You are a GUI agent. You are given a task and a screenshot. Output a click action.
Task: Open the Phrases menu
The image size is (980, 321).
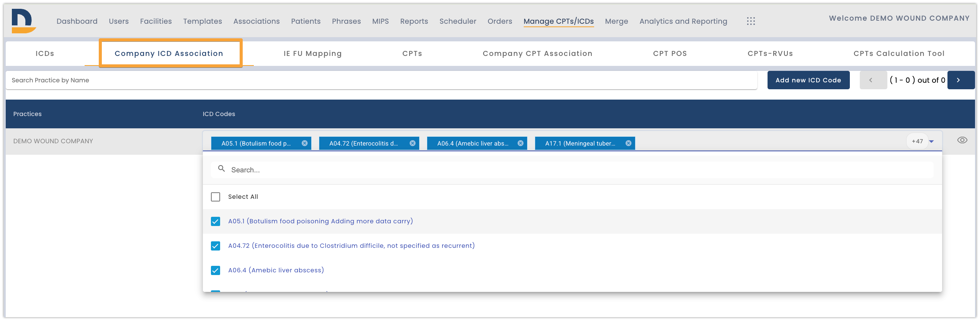(346, 21)
